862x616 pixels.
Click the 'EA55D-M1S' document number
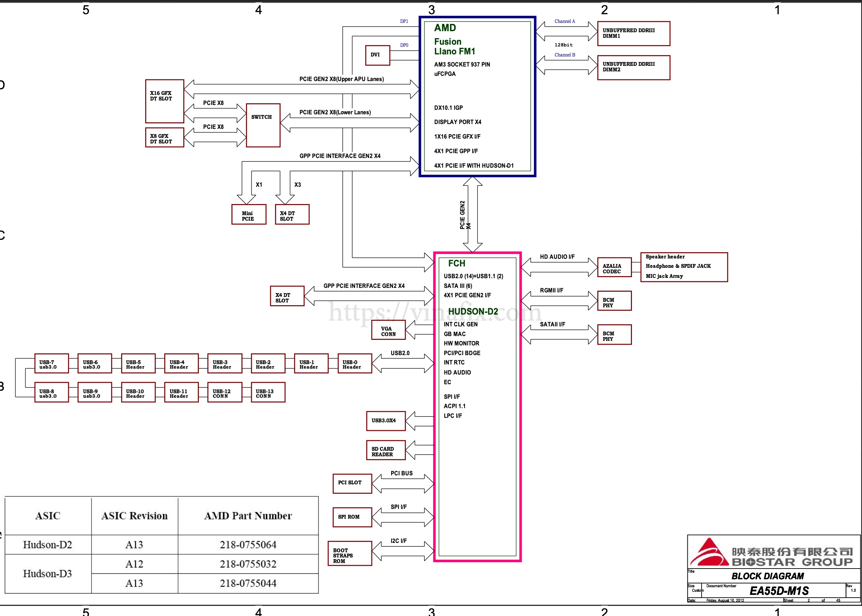tap(779, 591)
